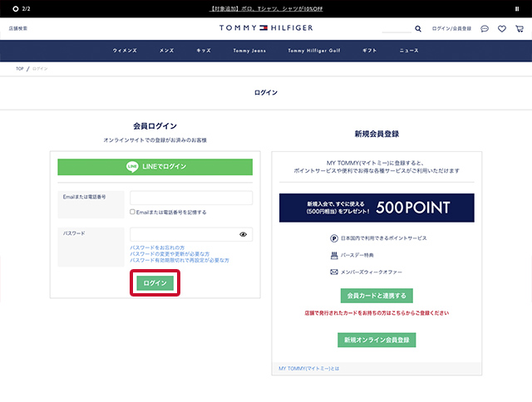532x402 pixels.
Task: Click the Tommy Hilfiger logo
Action: [266, 28]
